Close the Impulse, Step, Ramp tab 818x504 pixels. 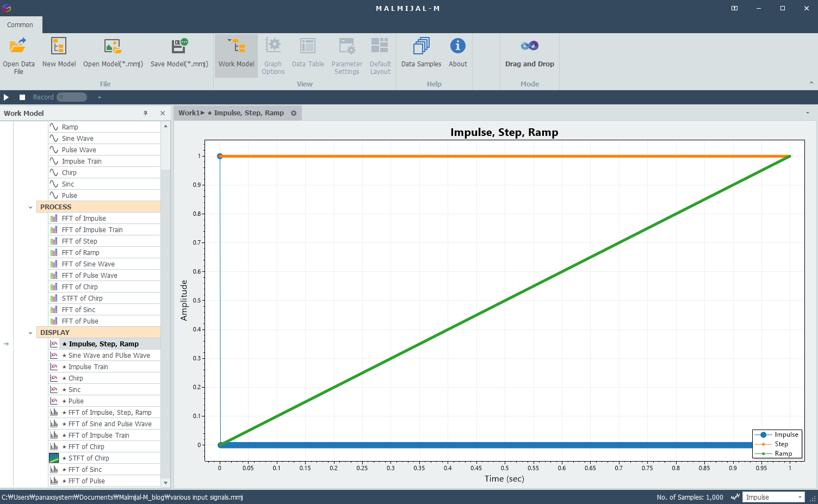(294, 113)
